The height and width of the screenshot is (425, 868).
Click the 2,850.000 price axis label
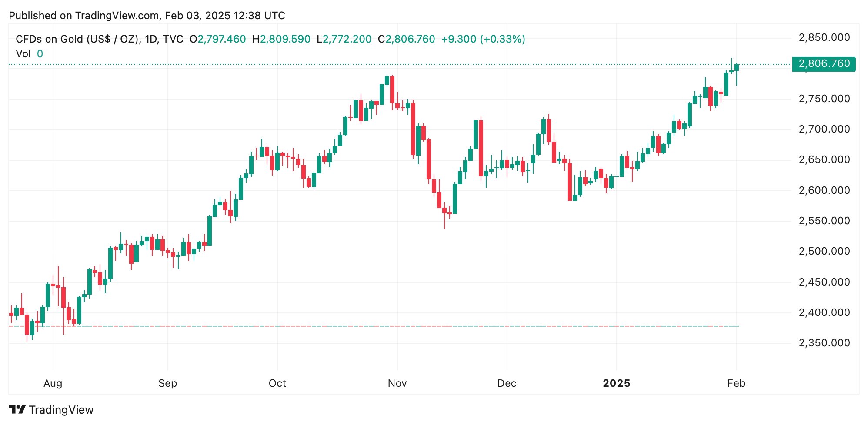click(x=824, y=37)
